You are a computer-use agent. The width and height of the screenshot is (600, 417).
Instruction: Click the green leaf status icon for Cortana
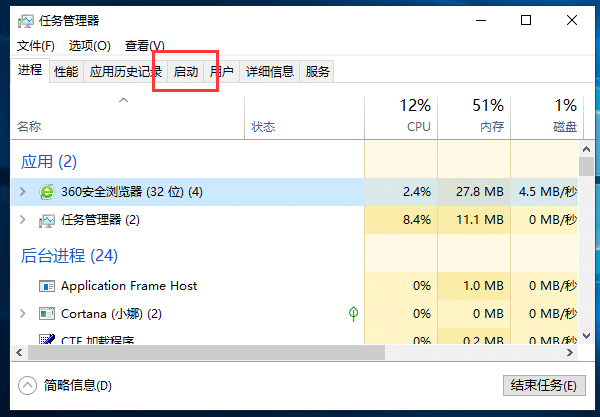(353, 314)
